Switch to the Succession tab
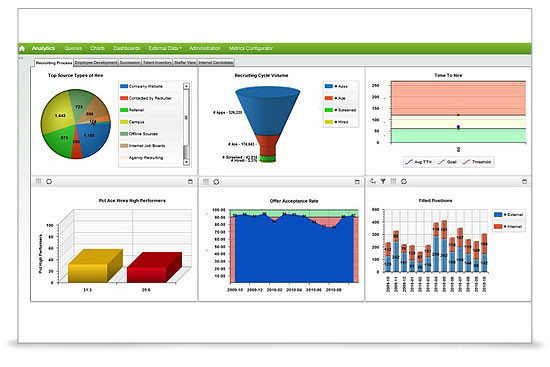The height and width of the screenshot is (367, 550). 130,62
